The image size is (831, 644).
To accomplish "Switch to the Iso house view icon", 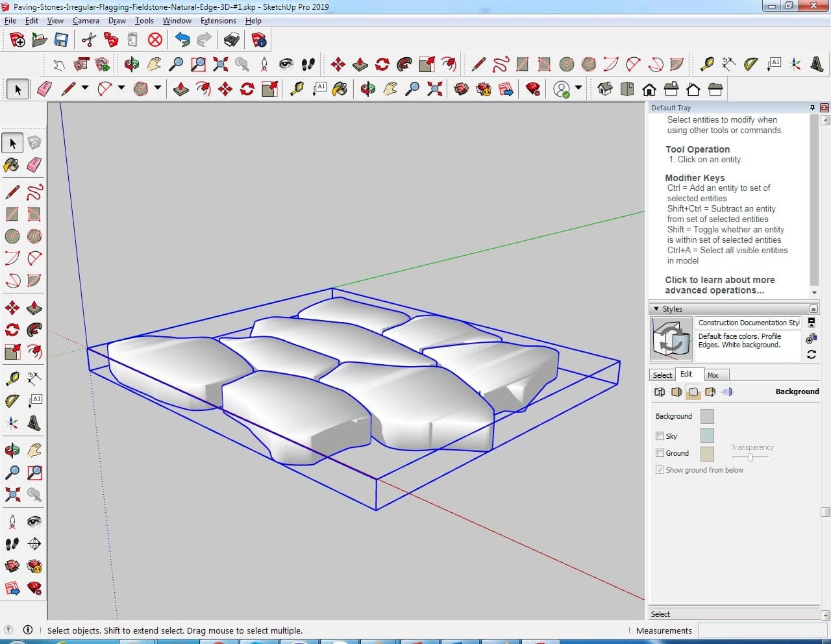I will tap(605, 89).
